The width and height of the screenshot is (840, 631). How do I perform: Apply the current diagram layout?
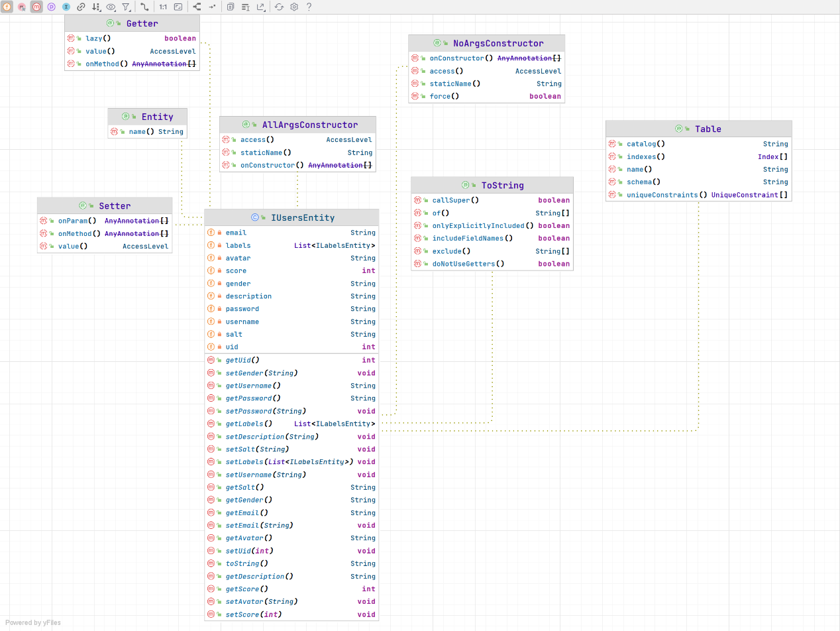(197, 7)
